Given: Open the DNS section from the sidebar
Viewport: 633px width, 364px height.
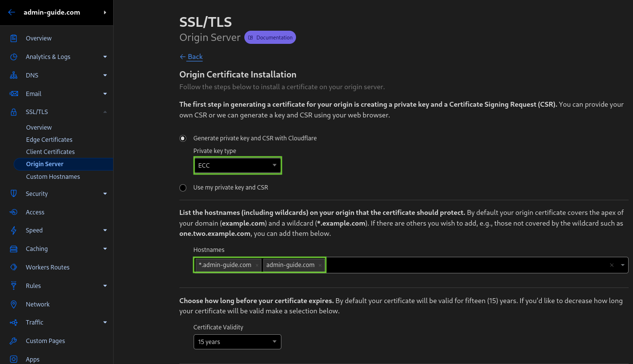Looking at the screenshot, I should pos(14,75).
